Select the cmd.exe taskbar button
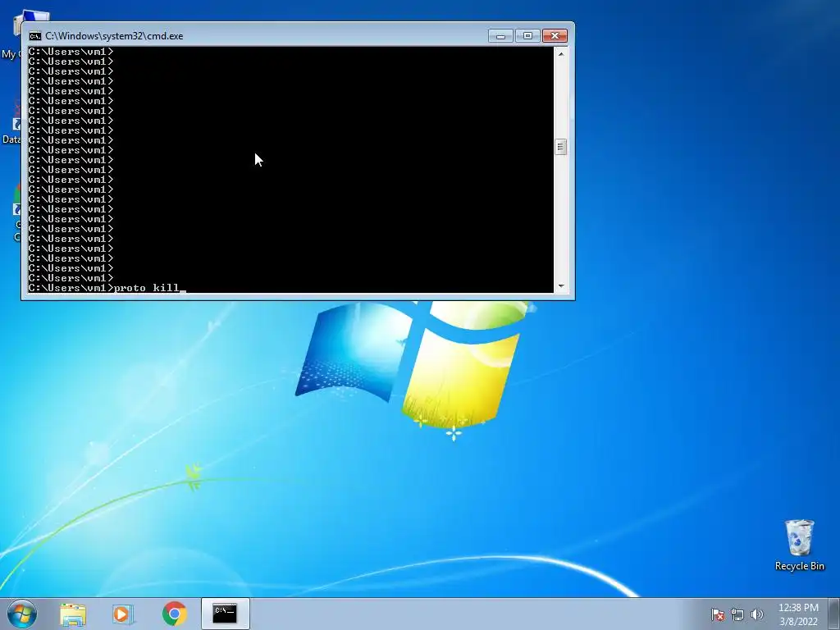The image size is (840, 630). point(225,614)
